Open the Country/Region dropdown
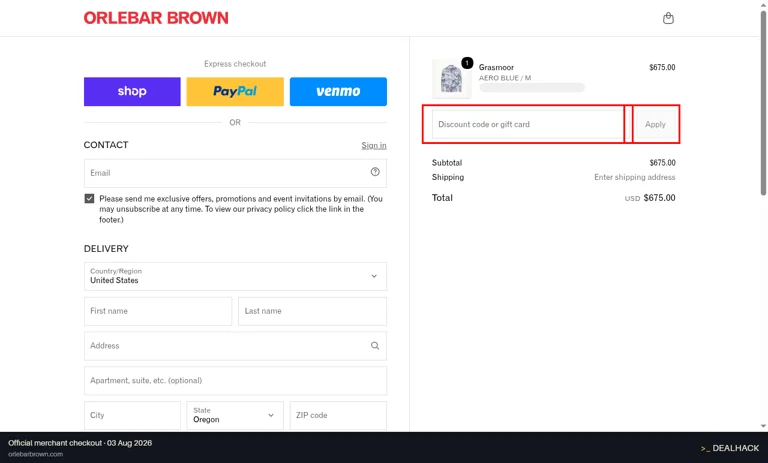 pos(235,276)
